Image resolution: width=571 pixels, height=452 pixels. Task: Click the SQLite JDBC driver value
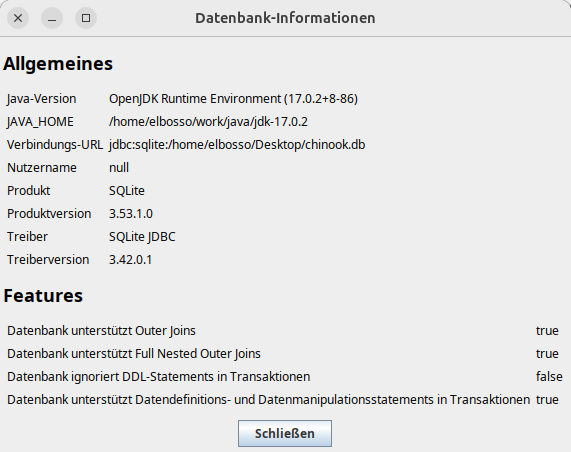coord(142,236)
